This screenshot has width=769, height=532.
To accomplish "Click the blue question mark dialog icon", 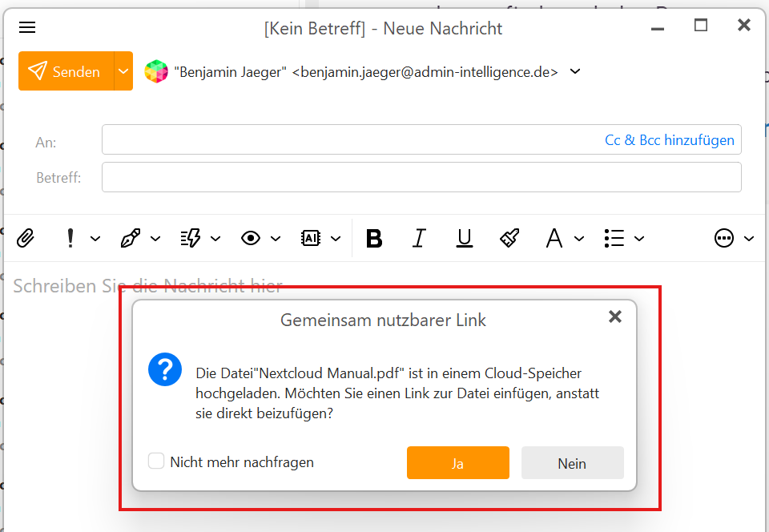I will [x=165, y=369].
